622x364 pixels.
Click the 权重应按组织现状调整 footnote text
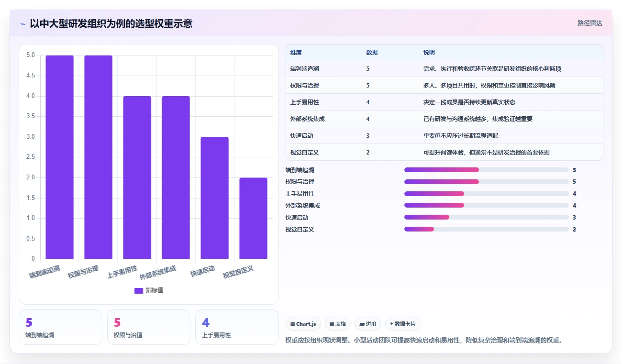pyautogui.click(x=424, y=341)
